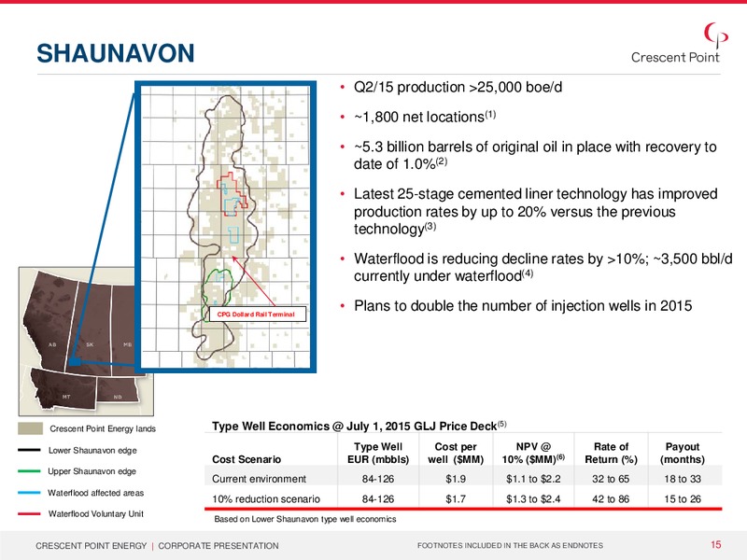Select the SHAUNAVON slide title
This screenshot has height=560, width=747.
[115, 53]
